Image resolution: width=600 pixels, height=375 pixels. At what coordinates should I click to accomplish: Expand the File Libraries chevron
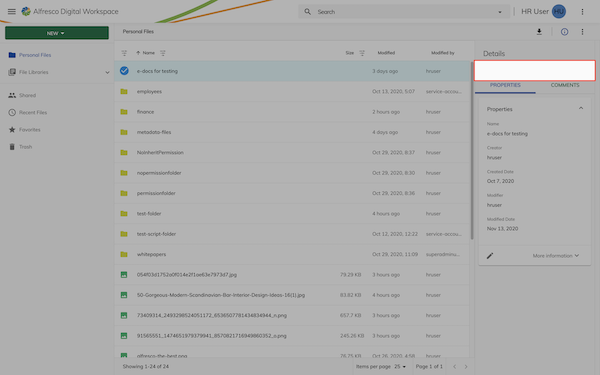[107, 72]
